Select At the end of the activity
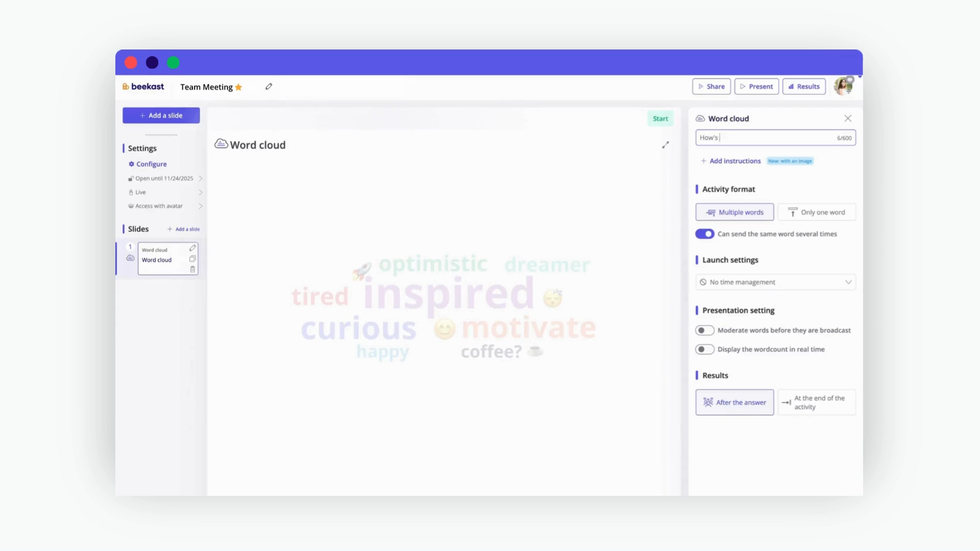The height and width of the screenshot is (551, 980). 816,403
